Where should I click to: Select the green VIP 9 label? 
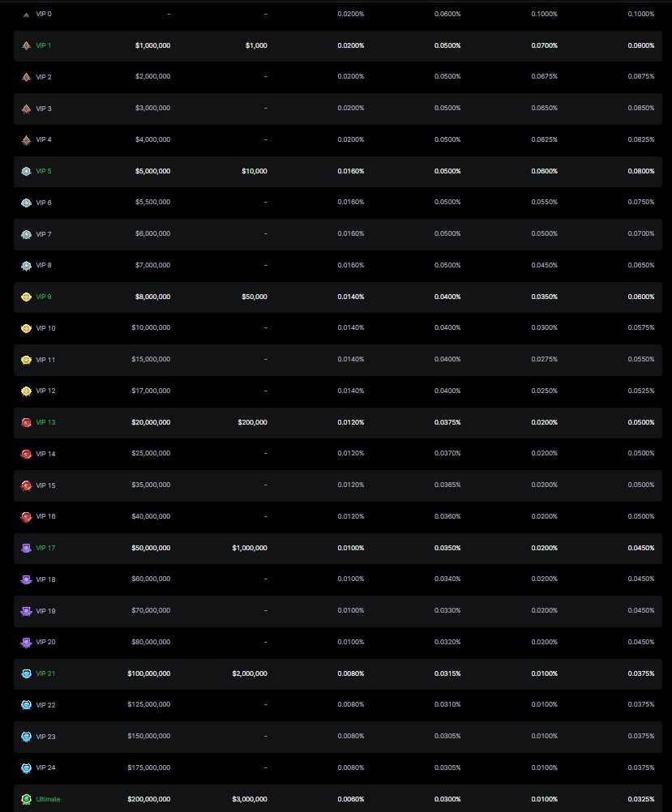[x=44, y=297]
